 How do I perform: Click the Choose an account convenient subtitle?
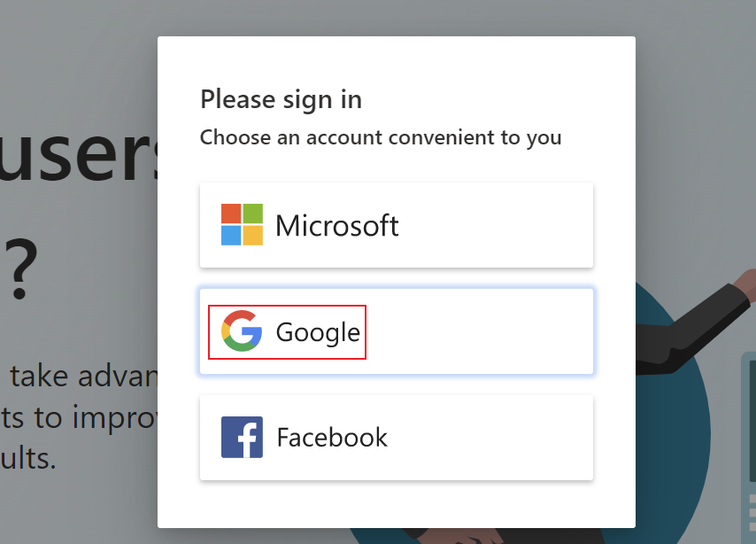point(381,138)
